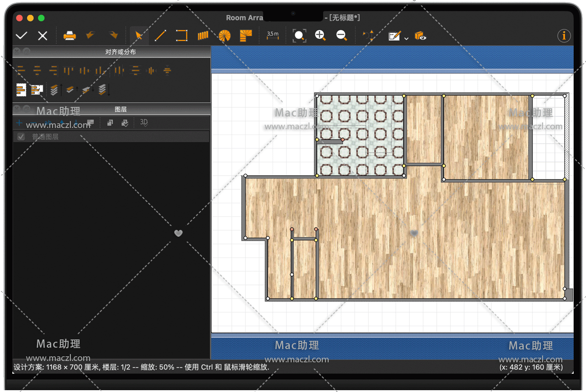Open the 3D box preview icon
Screen dimensions: 586x392
click(x=420, y=36)
